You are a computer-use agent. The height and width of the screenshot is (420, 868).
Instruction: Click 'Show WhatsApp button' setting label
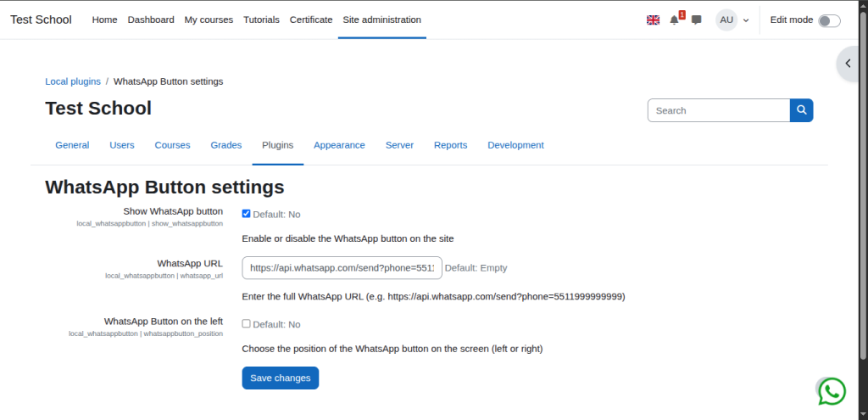tap(173, 211)
